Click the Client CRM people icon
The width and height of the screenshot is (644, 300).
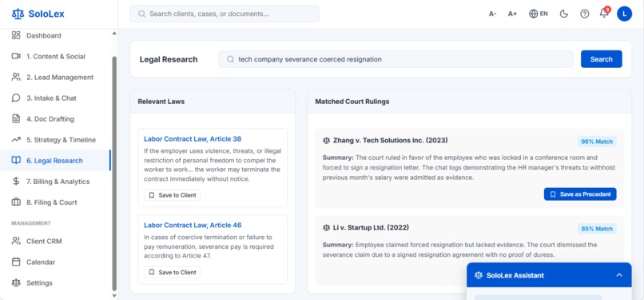[16, 242]
